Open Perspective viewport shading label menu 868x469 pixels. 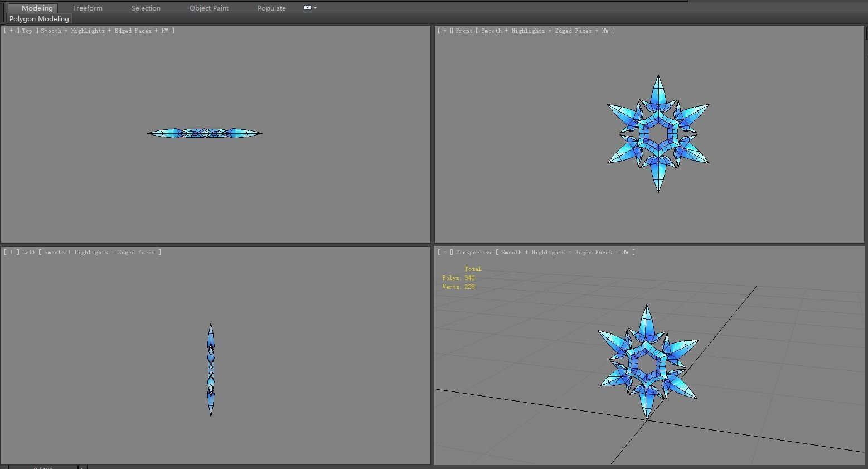tap(565, 252)
